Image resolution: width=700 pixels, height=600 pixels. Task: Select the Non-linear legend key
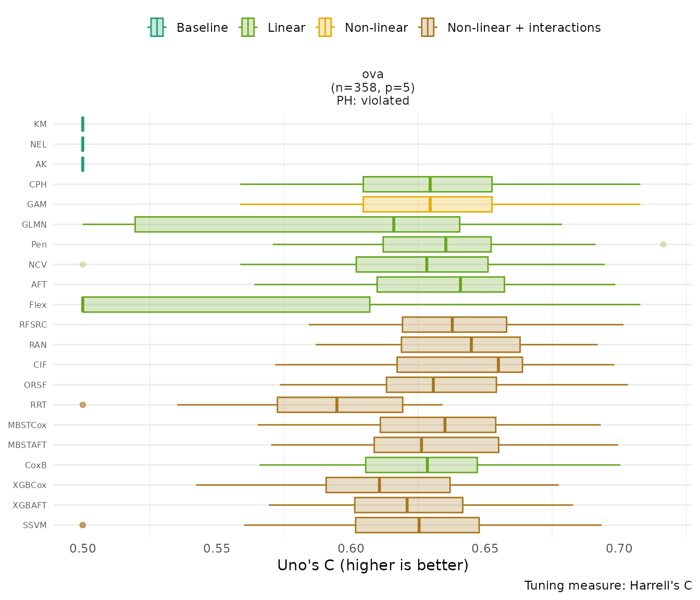325,28
